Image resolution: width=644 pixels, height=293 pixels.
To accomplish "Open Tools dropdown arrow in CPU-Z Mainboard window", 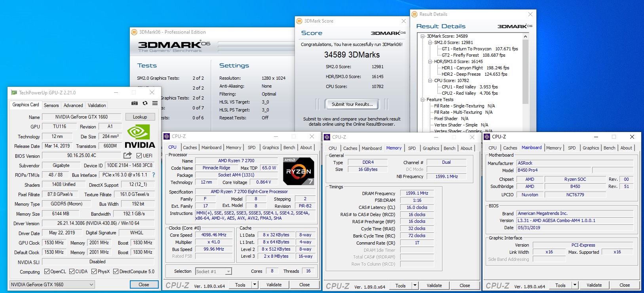I will pyautogui.click(x=575, y=285).
